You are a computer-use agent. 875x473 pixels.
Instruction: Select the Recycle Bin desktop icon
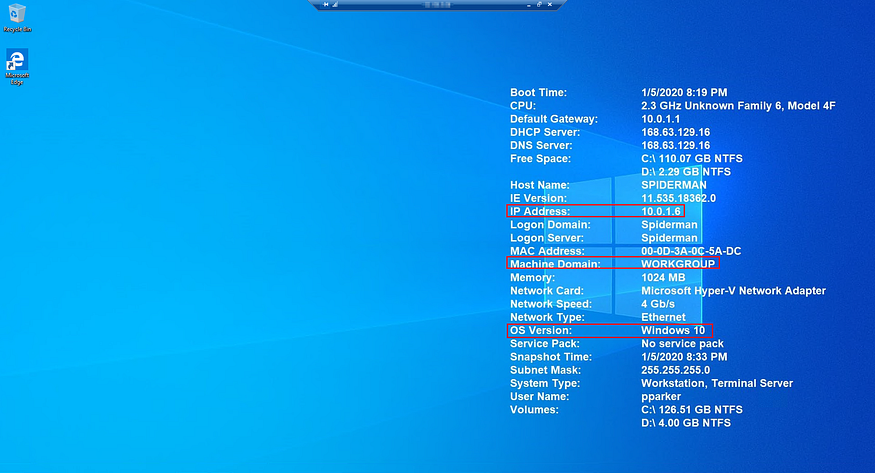[17, 18]
